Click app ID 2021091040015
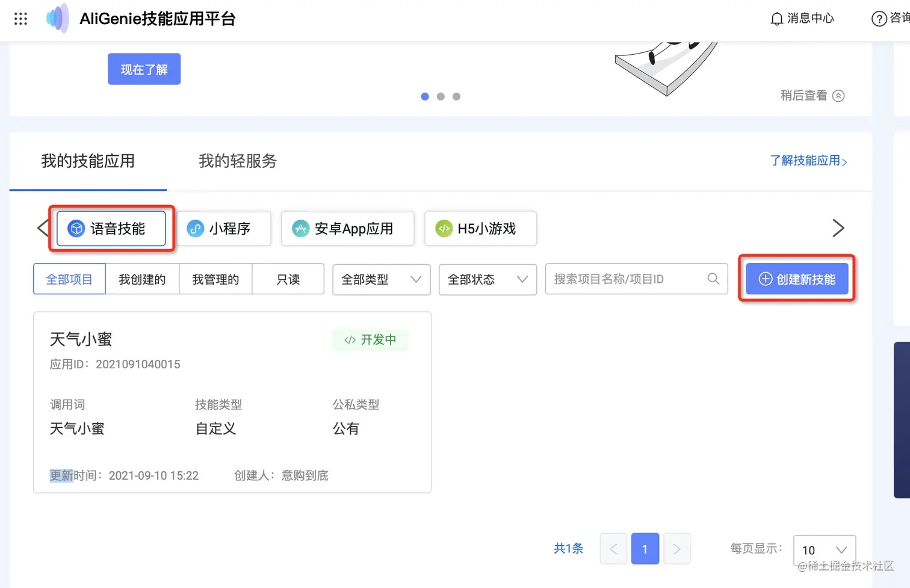Image resolution: width=910 pixels, height=588 pixels. tap(138, 364)
